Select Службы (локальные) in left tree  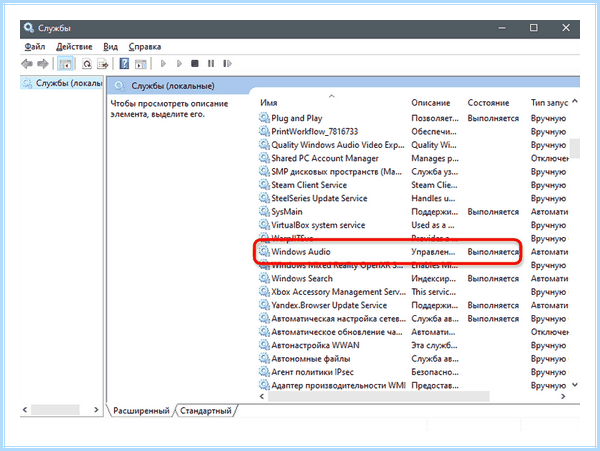point(63,83)
